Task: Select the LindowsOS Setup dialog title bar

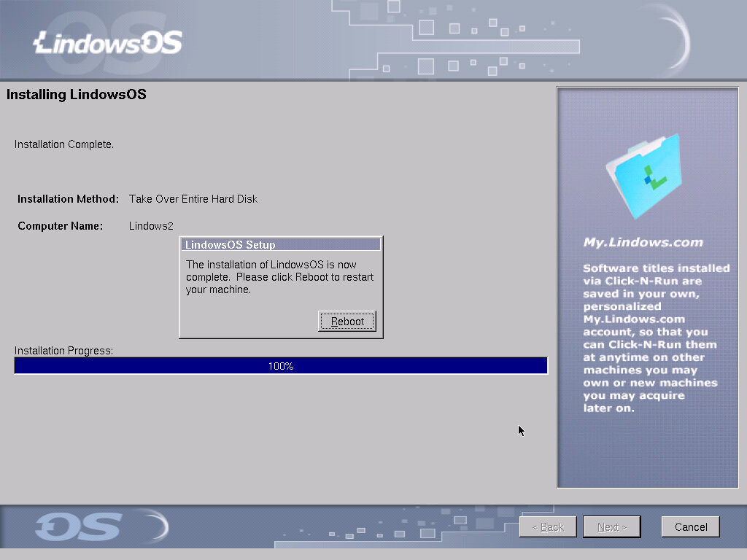Action: (x=281, y=244)
